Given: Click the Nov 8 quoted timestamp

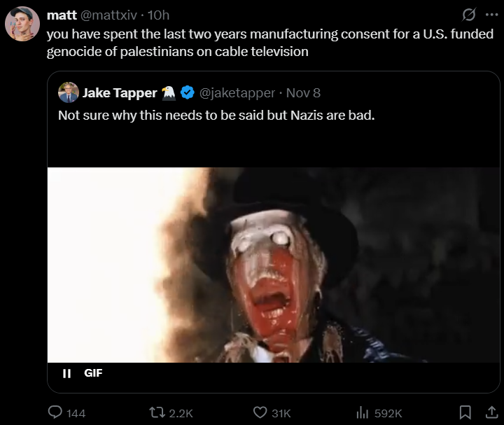Looking at the screenshot, I should coord(303,92).
